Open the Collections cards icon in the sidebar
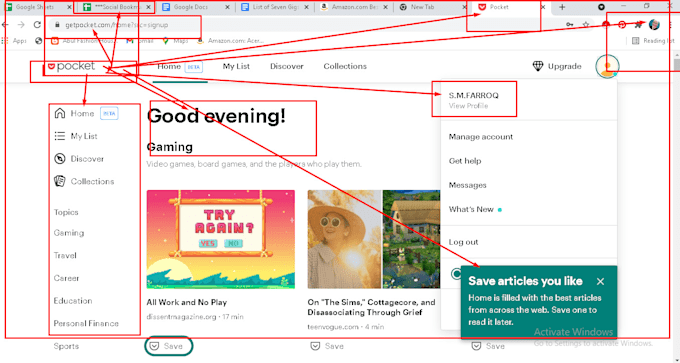This screenshot has height=363, width=680. 60,181
